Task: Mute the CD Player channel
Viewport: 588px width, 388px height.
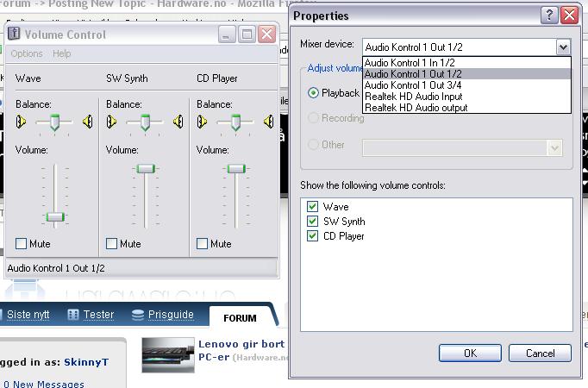Action: pos(202,244)
